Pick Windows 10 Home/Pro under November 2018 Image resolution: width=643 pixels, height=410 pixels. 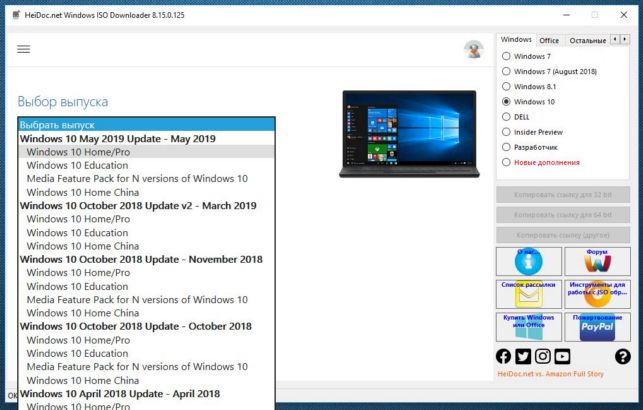pyautogui.click(x=146, y=273)
